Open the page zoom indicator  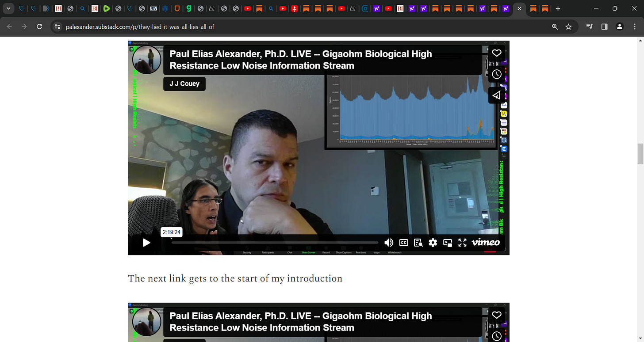click(555, 27)
